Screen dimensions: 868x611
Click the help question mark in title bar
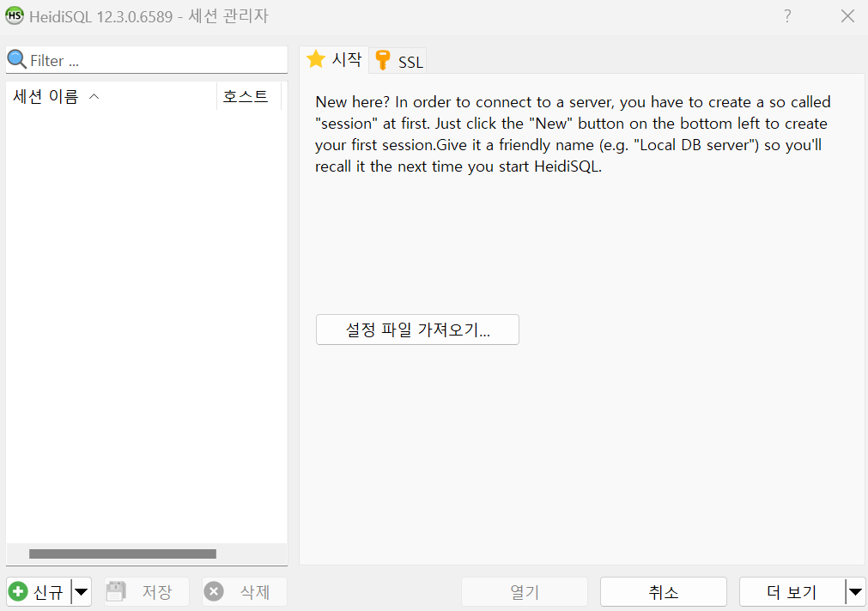point(787,16)
